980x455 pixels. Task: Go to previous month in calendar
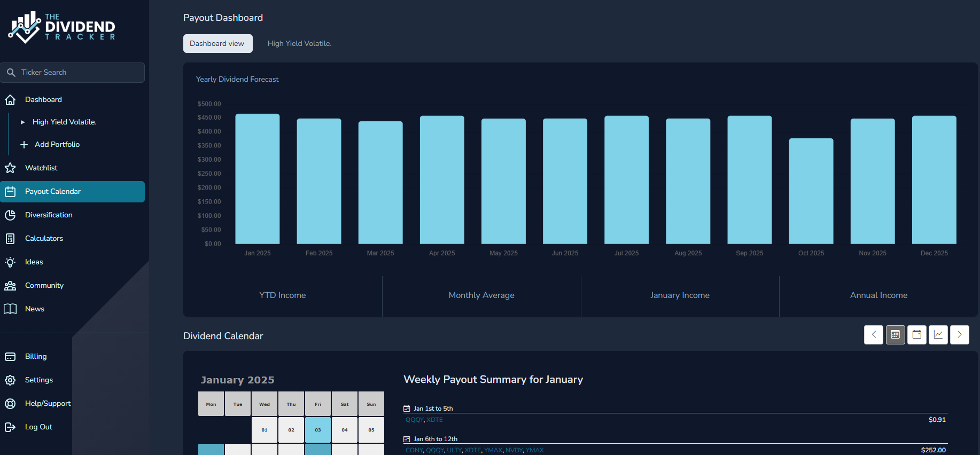[874, 335]
